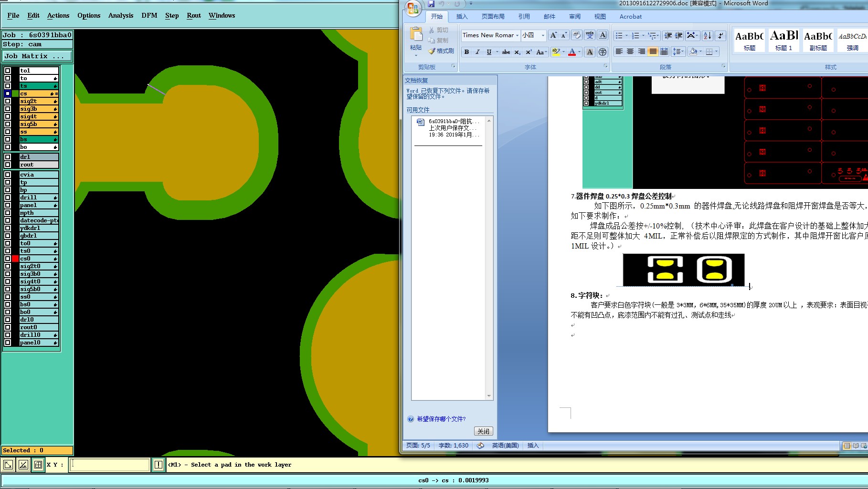Click the Grow Font icon in Word
The height and width of the screenshot is (489, 868).
[x=553, y=35]
